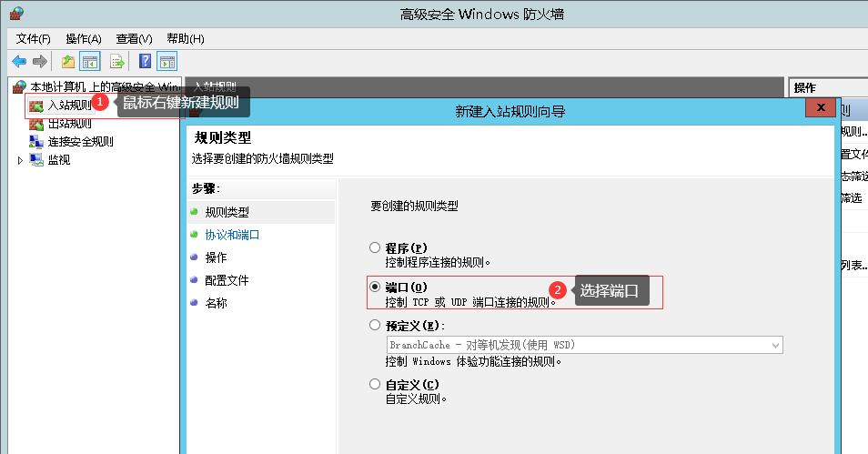Open the BranchCache predefined rule dropdown
The height and width of the screenshot is (454, 868).
click(x=775, y=345)
